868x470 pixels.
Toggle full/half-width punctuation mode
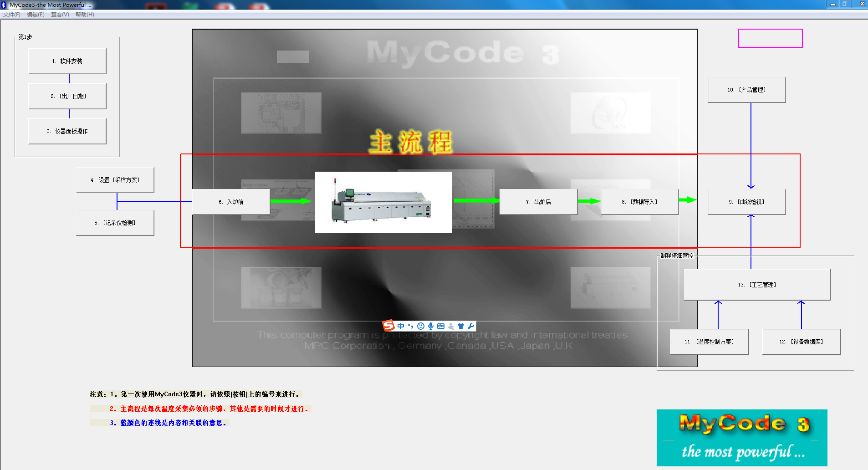pyautogui.click(x=411, y=325)
